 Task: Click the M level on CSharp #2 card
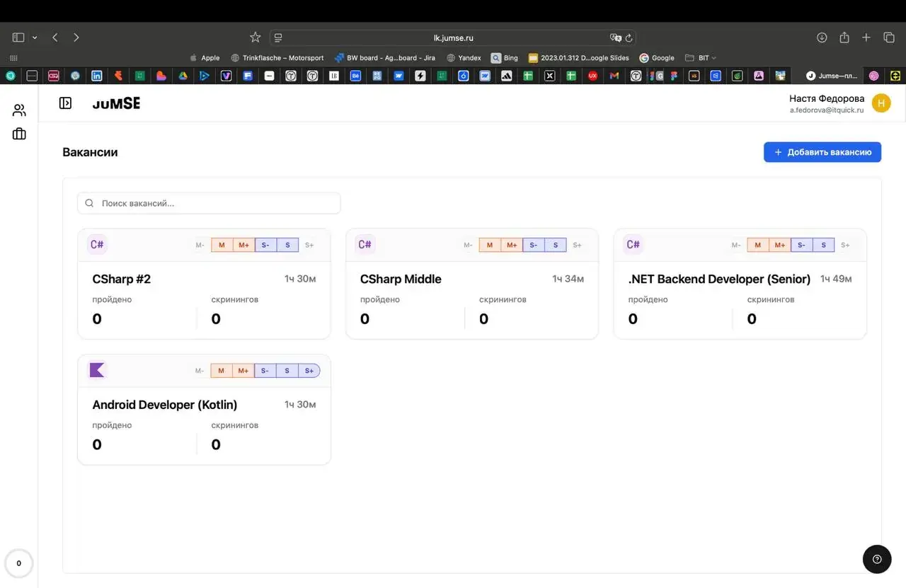click(222, 246)
